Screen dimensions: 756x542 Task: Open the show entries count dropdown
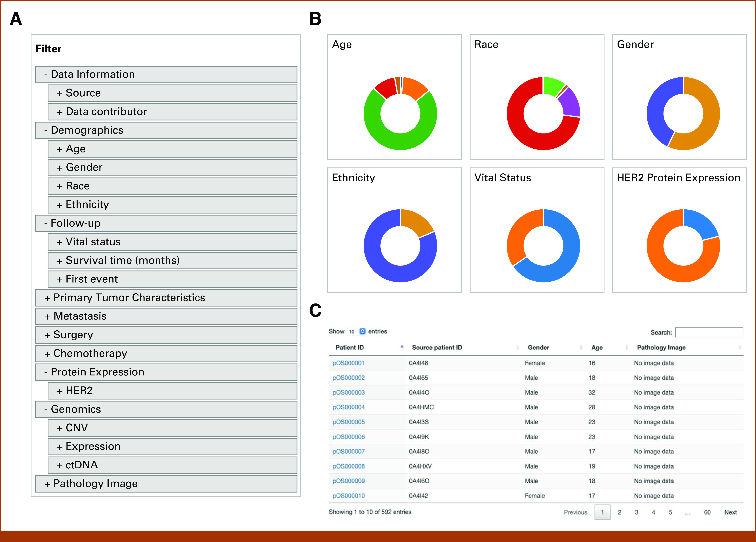[357, 331]
